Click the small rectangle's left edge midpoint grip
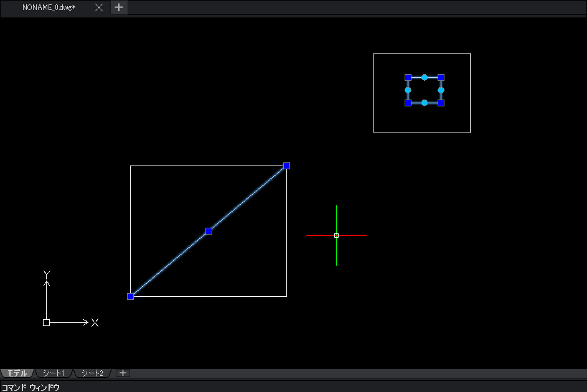587x392 pixels. pyautogui.click(x=408, y=90)
